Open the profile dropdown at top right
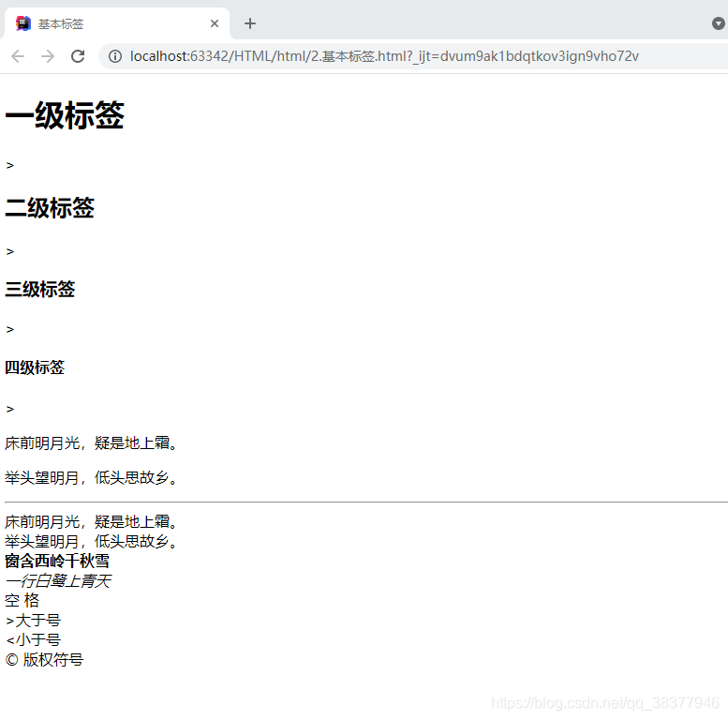Screen dimensions: 728x720 [718, 23]
